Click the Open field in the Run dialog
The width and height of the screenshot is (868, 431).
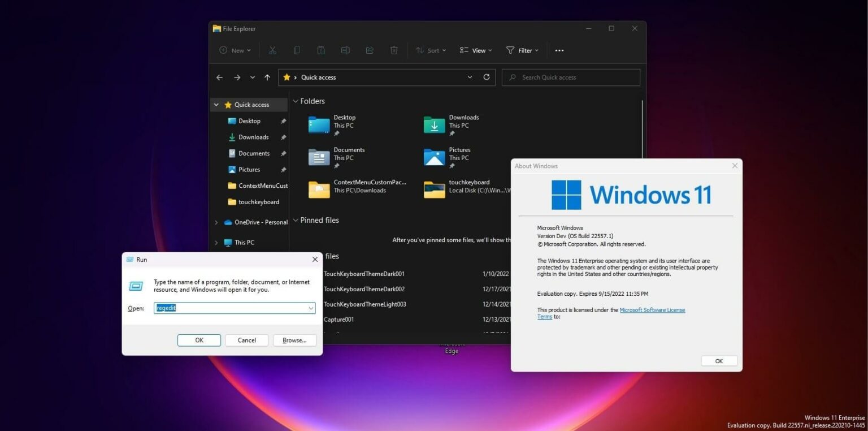pyautogui.click(x=234, y=308)
